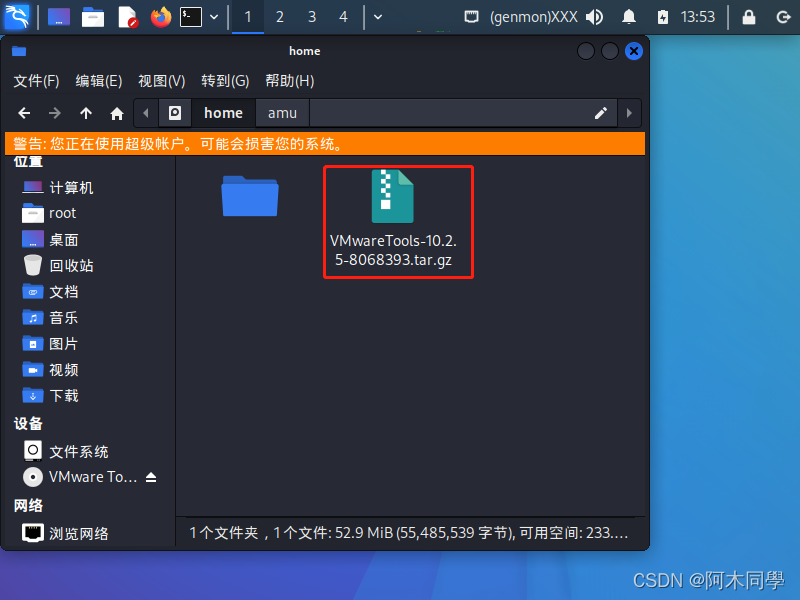Open the text editor panel launcher

click(127, 17)
